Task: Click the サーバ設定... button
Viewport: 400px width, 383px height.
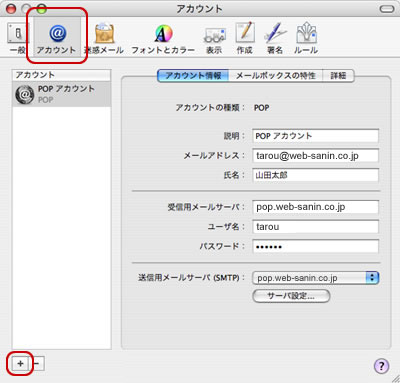Action: click(x=291, y=296)
